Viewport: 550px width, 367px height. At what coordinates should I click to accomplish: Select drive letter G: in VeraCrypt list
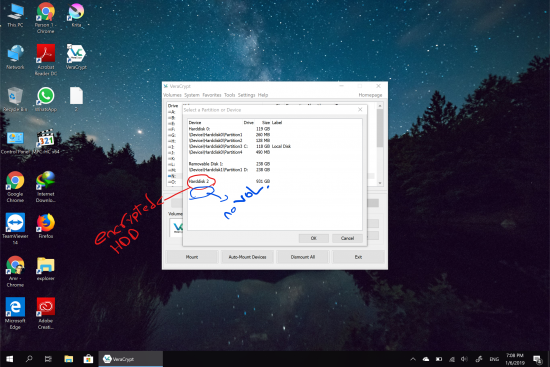[172, 135]
